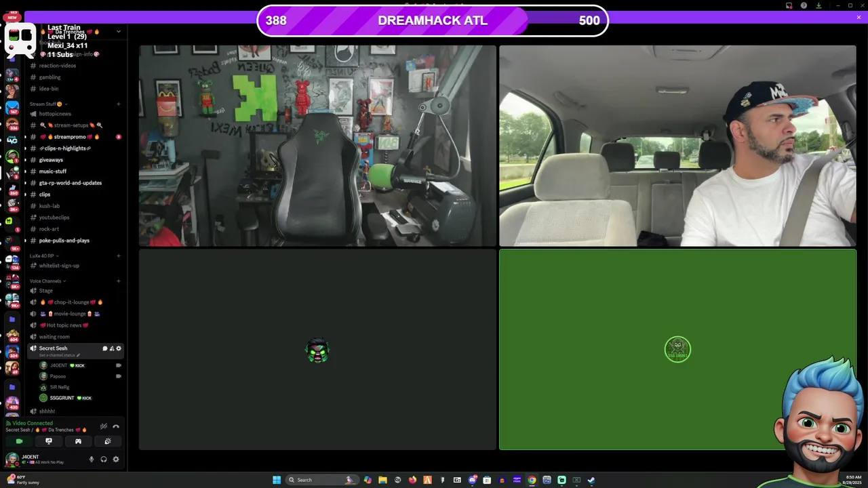Open the weather widget showing Partly sunny
This screenshot has width=868, height=488.
[x=22, y=480]
